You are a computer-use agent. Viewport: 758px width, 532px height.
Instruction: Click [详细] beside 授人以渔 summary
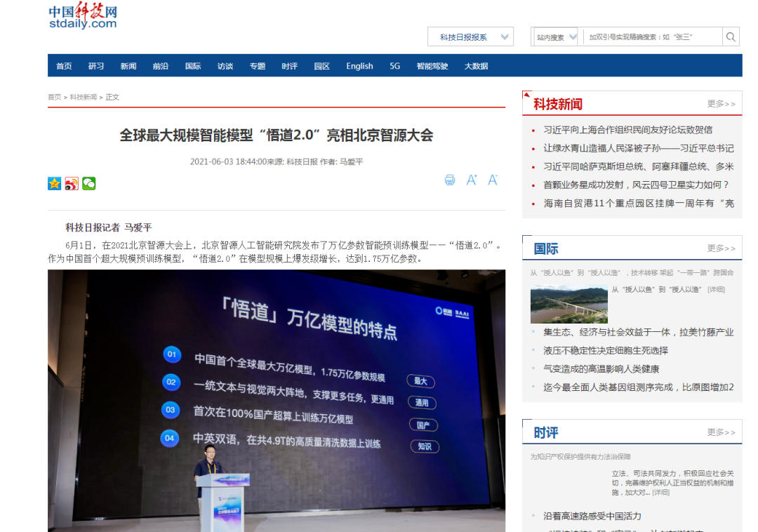[x=716, y=289]
